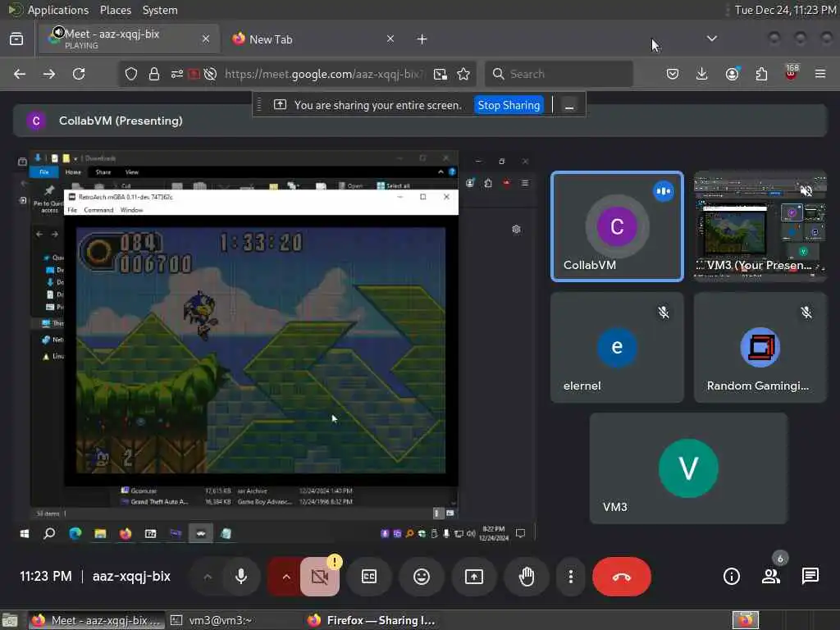Viewport: 840px width, 630px height.
Task: Expand audio settings chevron beside microphone
Action: click(208, 577)
